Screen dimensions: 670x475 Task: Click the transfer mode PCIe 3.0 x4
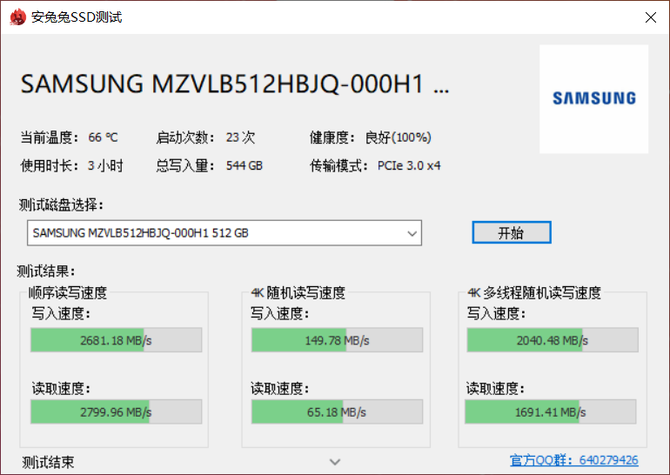[409, 165]
